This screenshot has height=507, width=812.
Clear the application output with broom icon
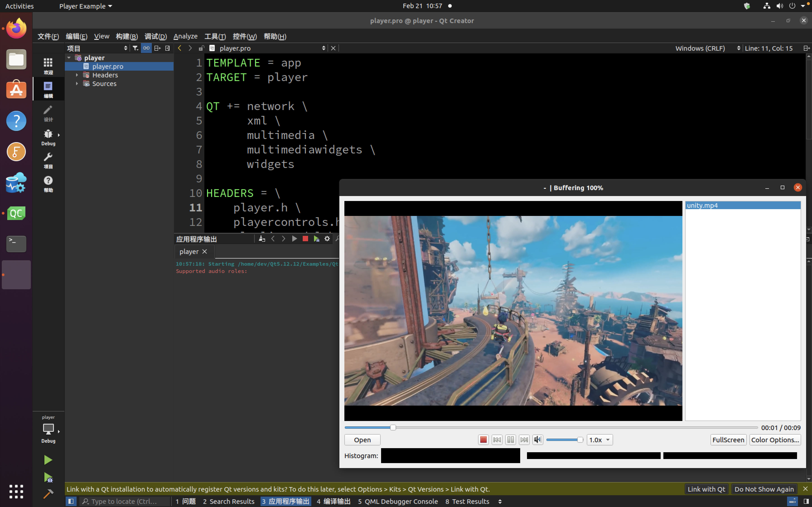tap(262, 239)
